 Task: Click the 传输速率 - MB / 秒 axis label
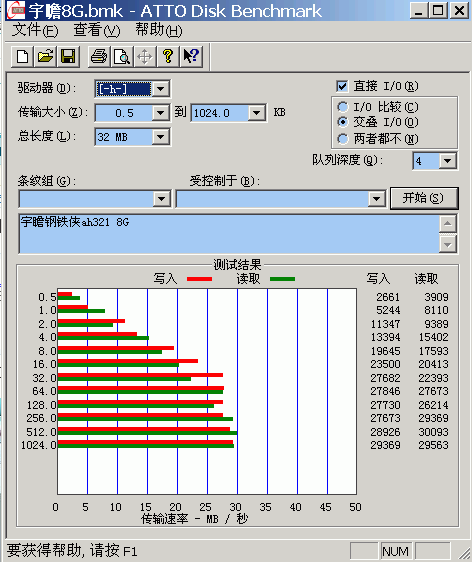[x=194, y=519]
